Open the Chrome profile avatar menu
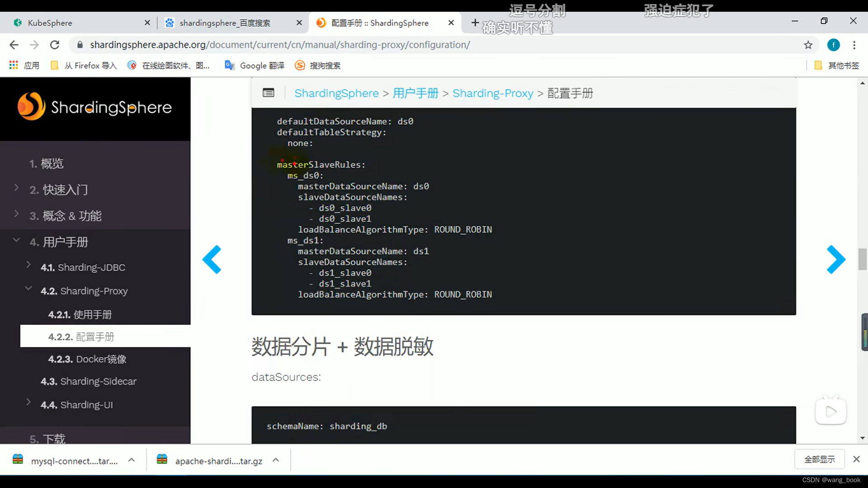The width and height of the screenshot is (868, 488). tap(833, 45)
